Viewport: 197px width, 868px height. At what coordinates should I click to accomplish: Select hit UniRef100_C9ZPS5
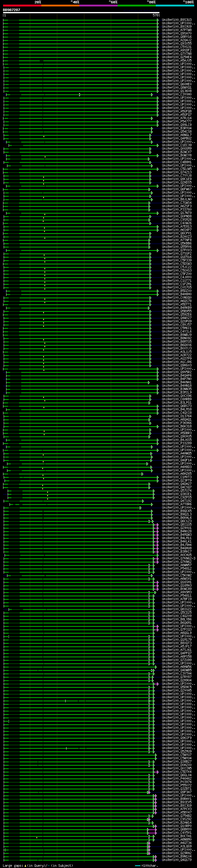click(177, 497)
